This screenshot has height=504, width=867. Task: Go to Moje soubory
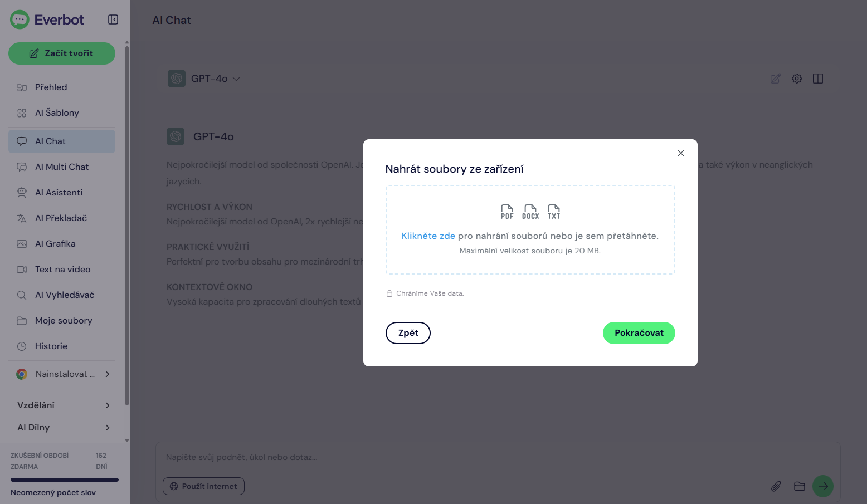pos(62,320)
